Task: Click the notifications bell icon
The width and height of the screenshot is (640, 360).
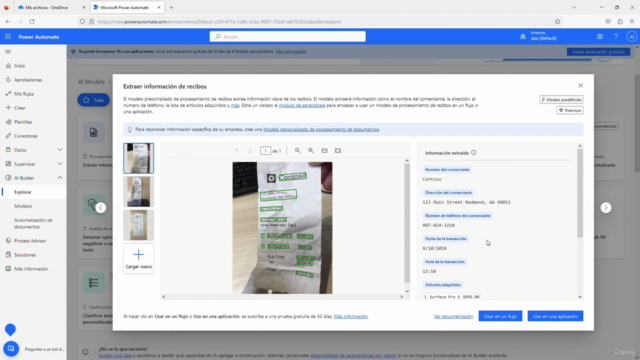Action: point(523,37)
